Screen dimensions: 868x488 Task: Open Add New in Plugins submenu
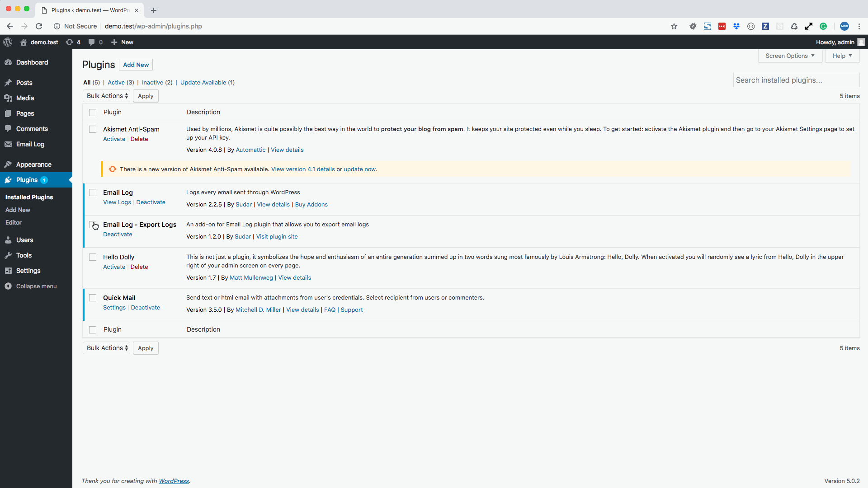pyautogui.click(x=18, y=210)
